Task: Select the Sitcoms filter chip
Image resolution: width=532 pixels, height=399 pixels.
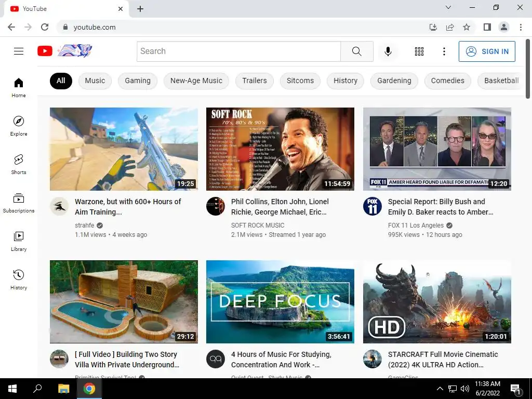Action: 300,81
